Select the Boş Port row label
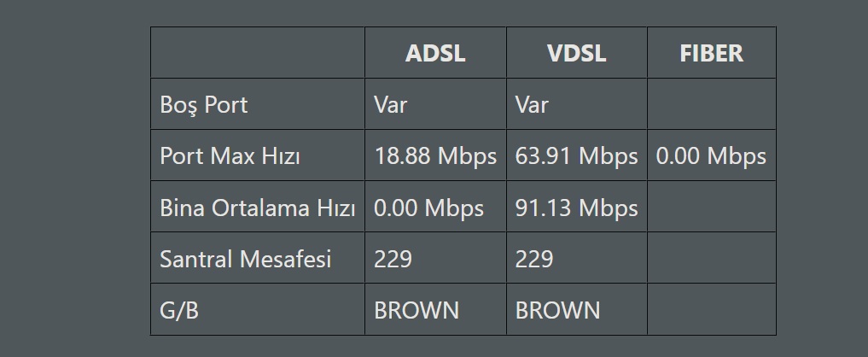The image size is (868, 357). point(204,105)
